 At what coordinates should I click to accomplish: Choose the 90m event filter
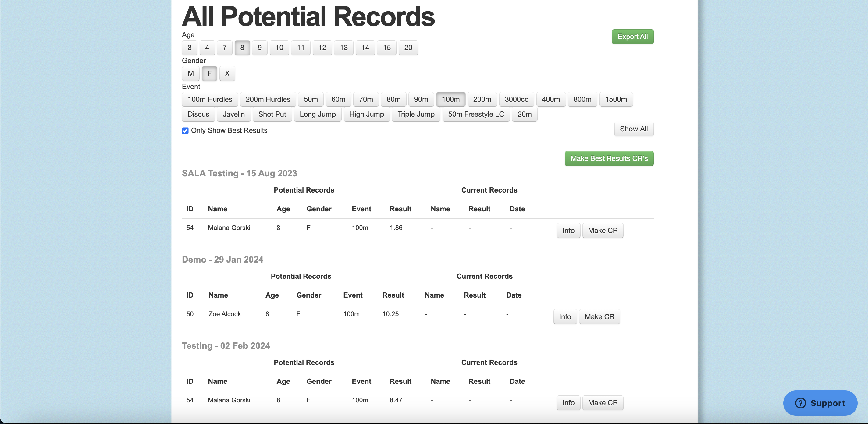[421, 99]
